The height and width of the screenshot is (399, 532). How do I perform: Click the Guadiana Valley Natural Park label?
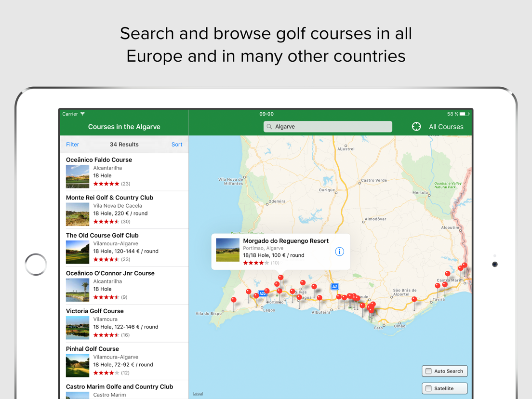pos(448,185)
